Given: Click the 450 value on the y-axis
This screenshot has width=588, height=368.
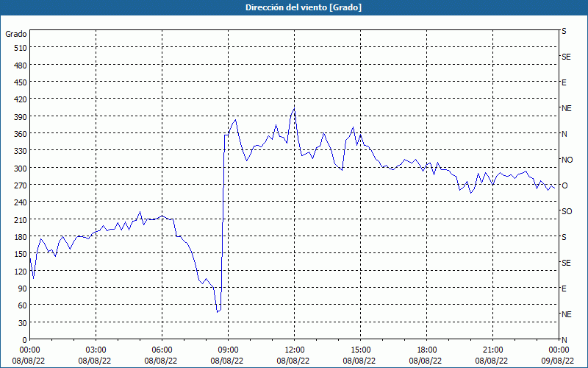Looking at the screenshot, I should (x=21, y=82).
